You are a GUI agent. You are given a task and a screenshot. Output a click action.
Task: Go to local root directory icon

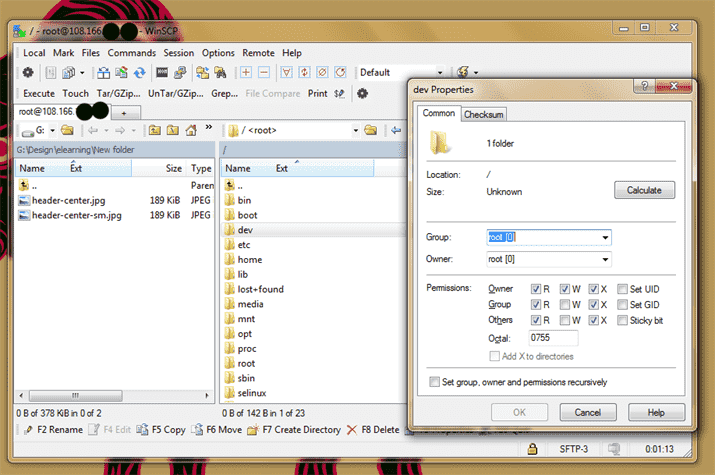[x=173, y=130]
